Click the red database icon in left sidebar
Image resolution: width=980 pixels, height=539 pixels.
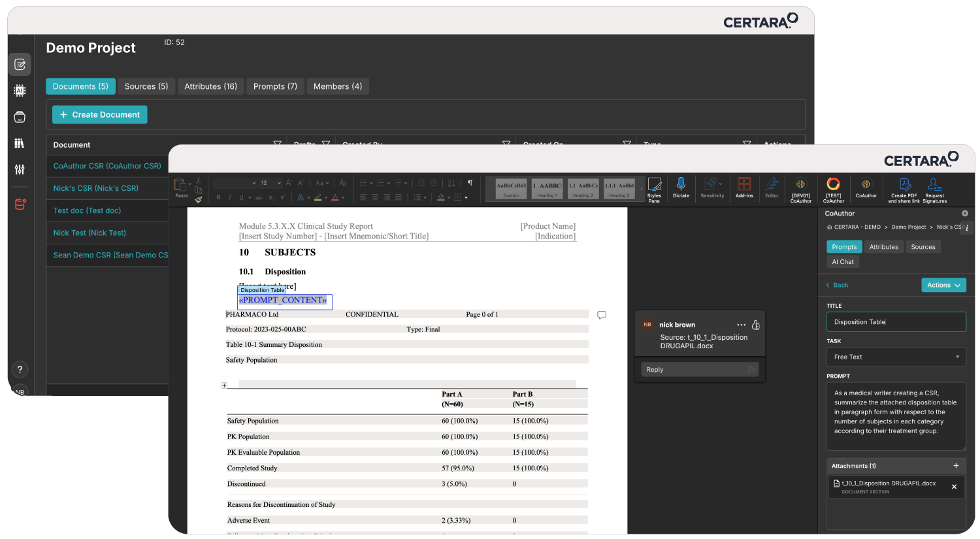20,204
